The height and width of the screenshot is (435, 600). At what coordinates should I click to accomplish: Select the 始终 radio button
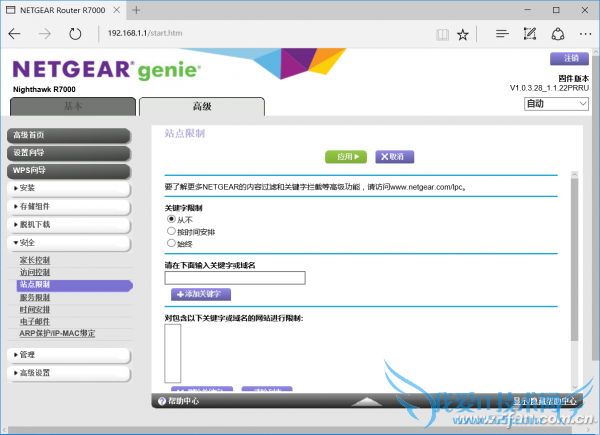pyautogui.click(x=171, y=243)
